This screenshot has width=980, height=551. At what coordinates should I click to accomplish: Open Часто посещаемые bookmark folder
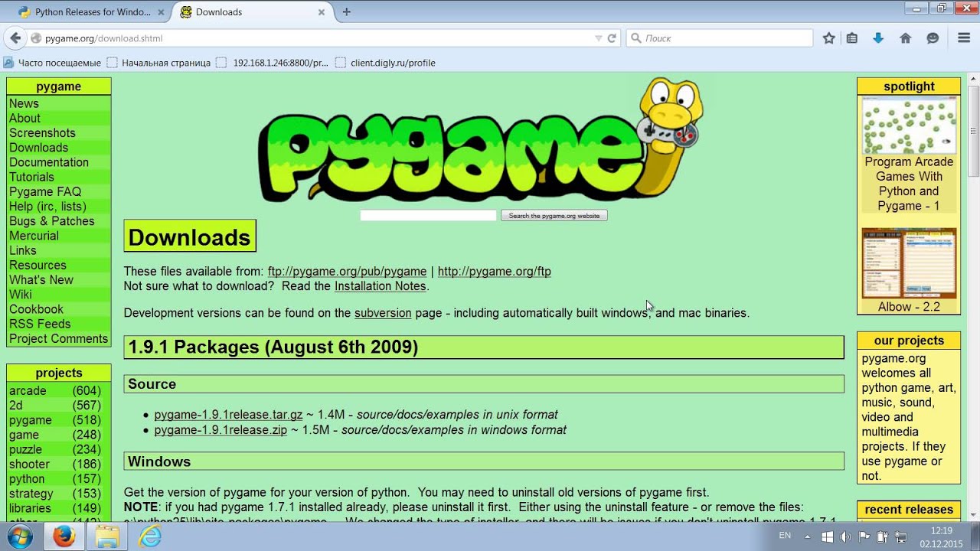[52, 63]
